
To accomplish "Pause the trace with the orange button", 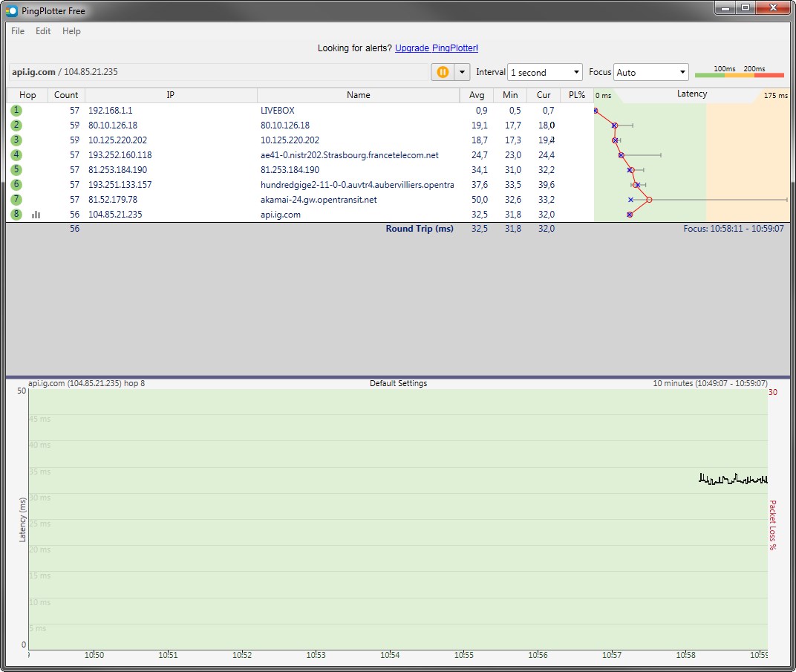I will pos(443,72).
